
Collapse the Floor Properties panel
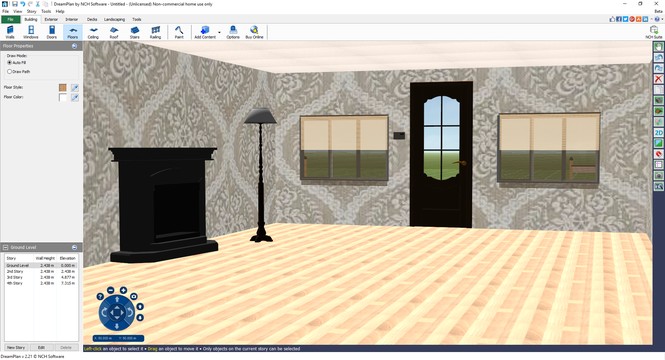pyautogui.click(x=75, y=46)
